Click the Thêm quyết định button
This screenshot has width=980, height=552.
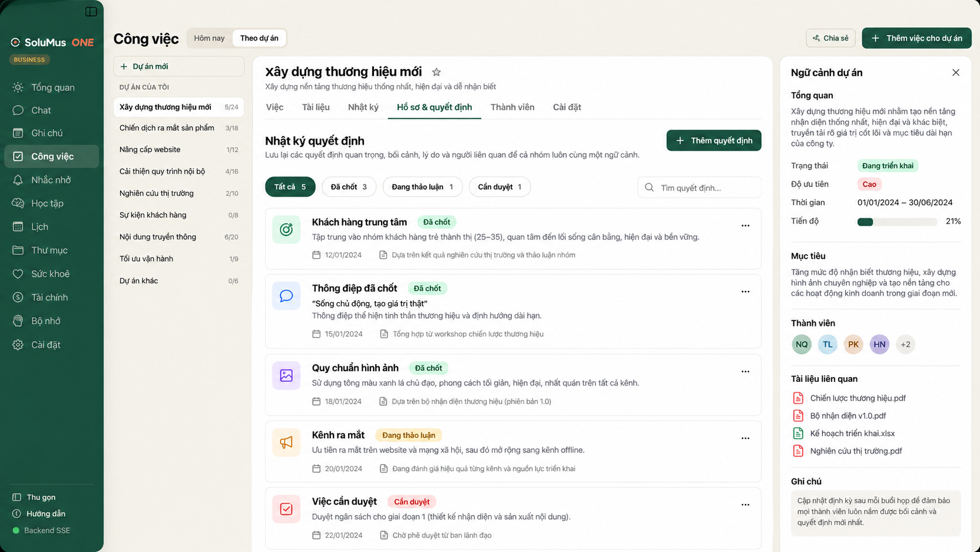click(713, 140)
